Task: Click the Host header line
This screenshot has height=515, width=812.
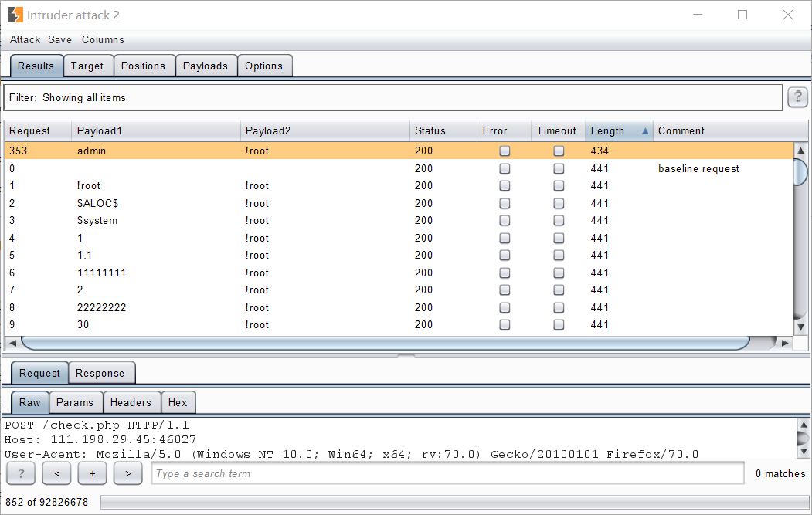Action: pos(100,439)
